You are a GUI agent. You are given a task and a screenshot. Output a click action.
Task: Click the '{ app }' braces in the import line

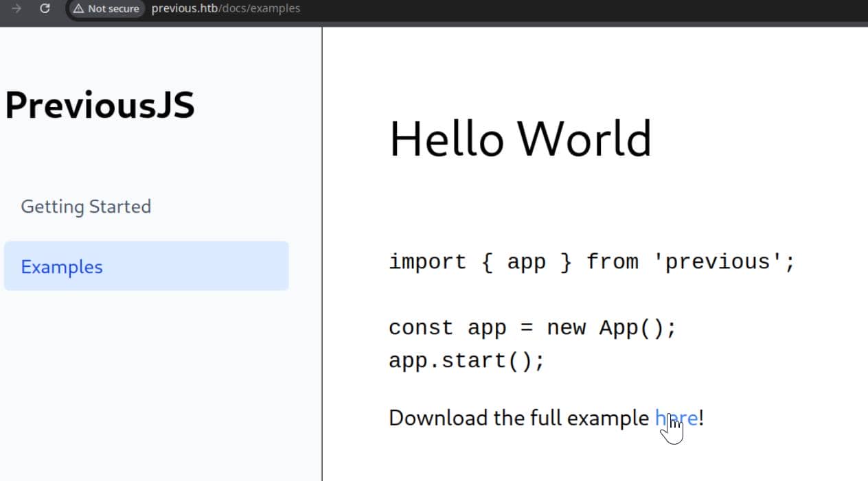(x=527, y=261)
